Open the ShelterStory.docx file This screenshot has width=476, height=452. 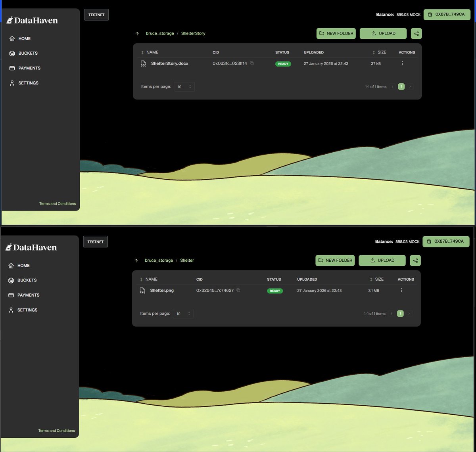coord(170,63)
